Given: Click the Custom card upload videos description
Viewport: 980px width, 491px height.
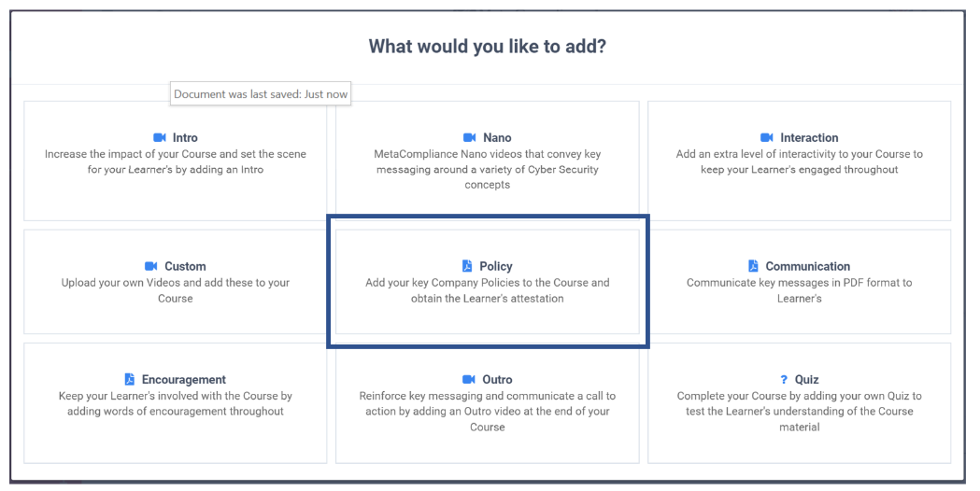Looking at the screenshot, I should tap(176, 290).
